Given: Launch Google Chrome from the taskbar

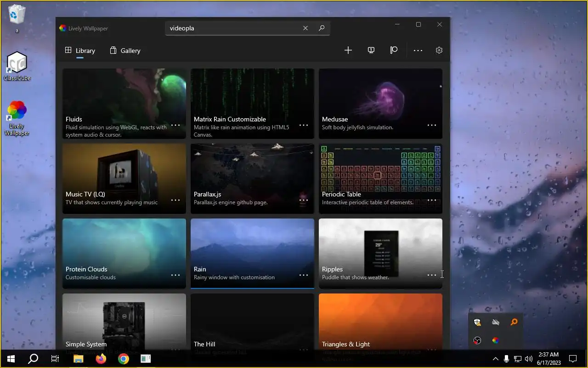Looking at the screenshot, I should click(x=124, y=359).
